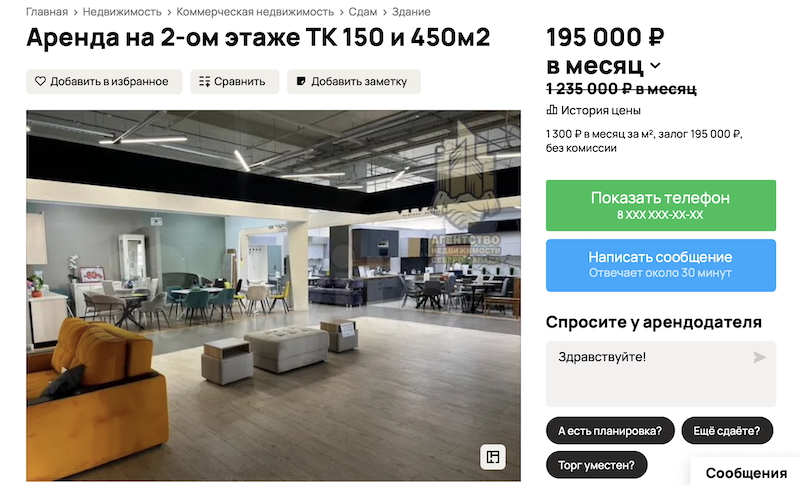Open Коммерческая недвижимость breadcrumb
The width and height of the screenshot is (800, 485).
[255, 12]
